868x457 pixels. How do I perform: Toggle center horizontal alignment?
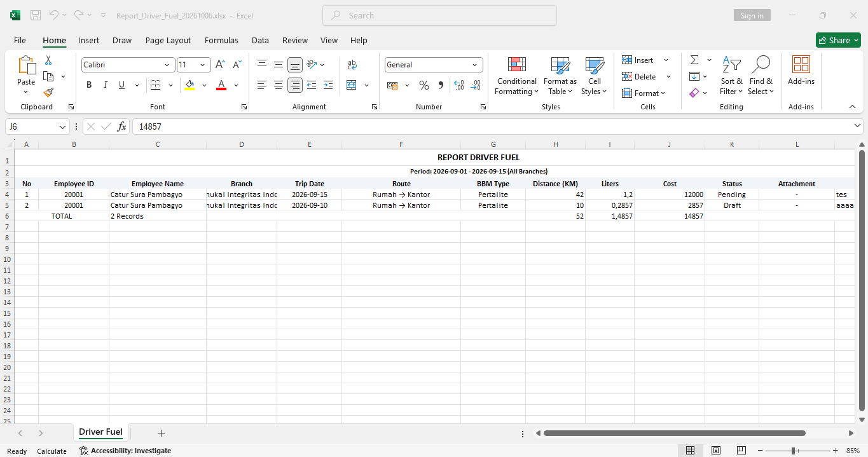[278, 85]
